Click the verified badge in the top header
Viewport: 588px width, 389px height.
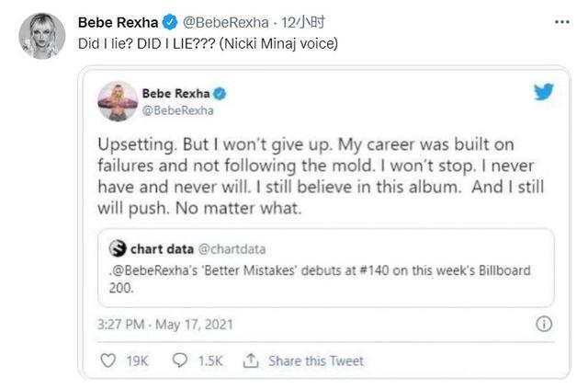170,20
